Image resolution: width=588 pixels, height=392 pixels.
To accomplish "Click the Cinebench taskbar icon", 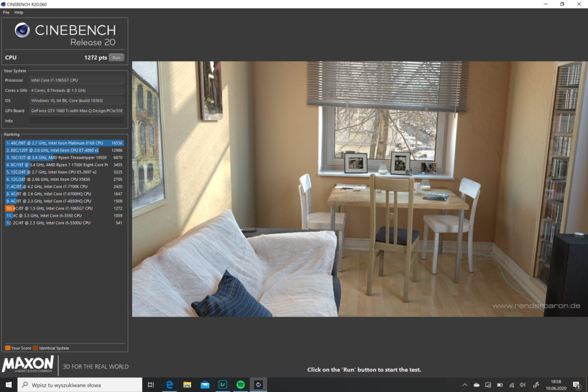I will [258, 385].
